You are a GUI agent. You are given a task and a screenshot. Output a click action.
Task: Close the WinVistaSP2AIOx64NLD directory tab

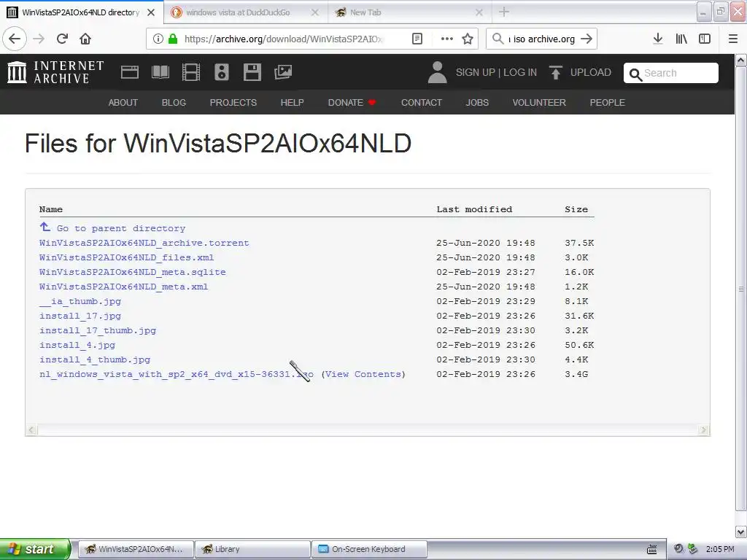151,12
